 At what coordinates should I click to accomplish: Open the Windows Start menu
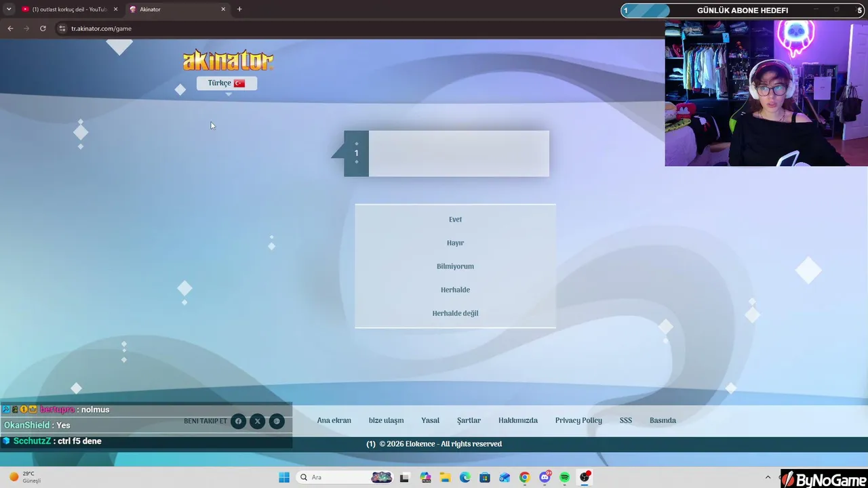pos(284,477)
